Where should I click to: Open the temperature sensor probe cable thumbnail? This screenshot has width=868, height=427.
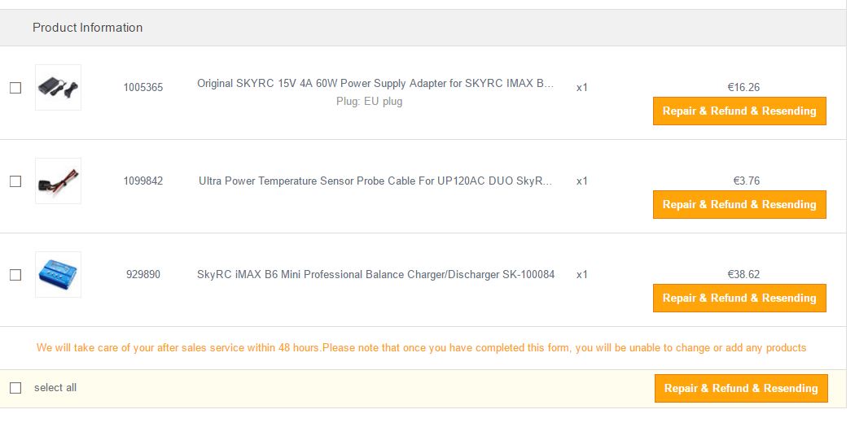tap(58, 181)
